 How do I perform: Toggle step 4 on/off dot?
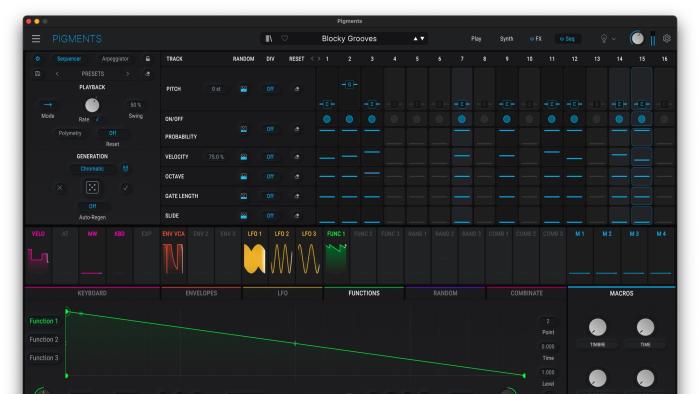[x=394, y=119]
